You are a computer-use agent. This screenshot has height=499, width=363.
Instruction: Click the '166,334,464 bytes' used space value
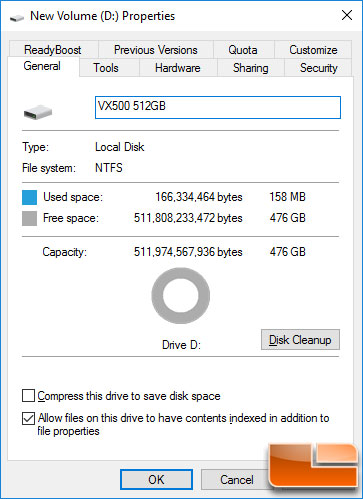[x=199, y=197]
